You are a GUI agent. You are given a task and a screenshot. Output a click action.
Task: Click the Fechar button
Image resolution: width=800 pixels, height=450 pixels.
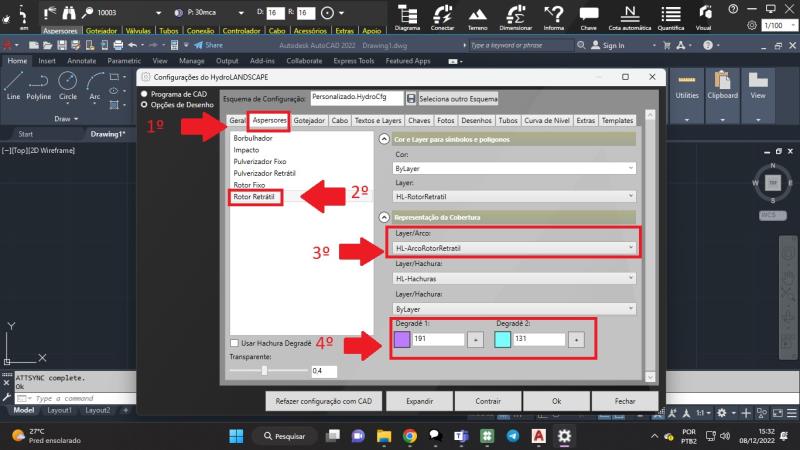coord(624,401)
